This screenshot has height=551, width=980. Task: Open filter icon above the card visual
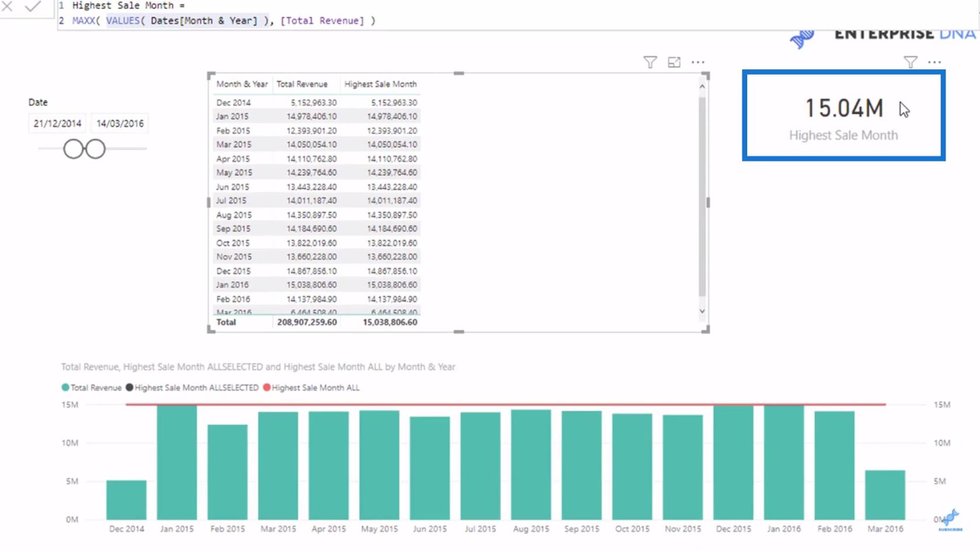click(x=911, y=62)
